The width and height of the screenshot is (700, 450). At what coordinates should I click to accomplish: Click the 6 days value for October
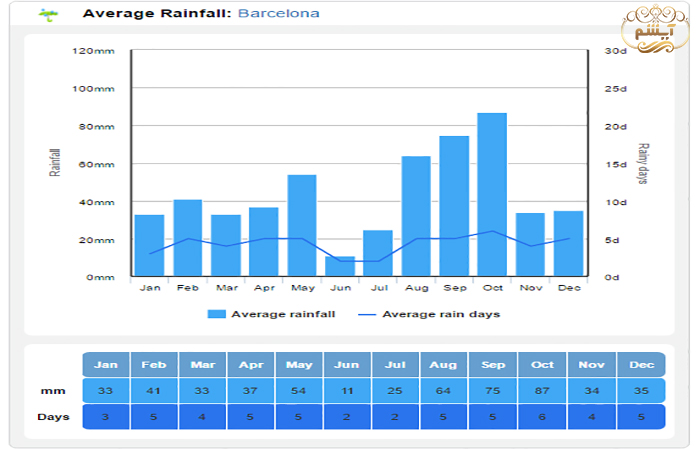[x=542, y=417]
